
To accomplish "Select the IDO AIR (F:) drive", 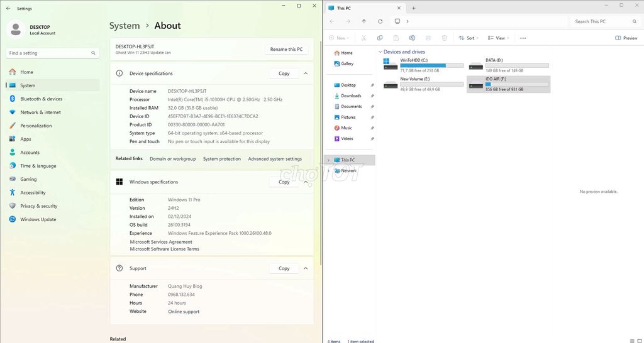I will pos(508,84).
